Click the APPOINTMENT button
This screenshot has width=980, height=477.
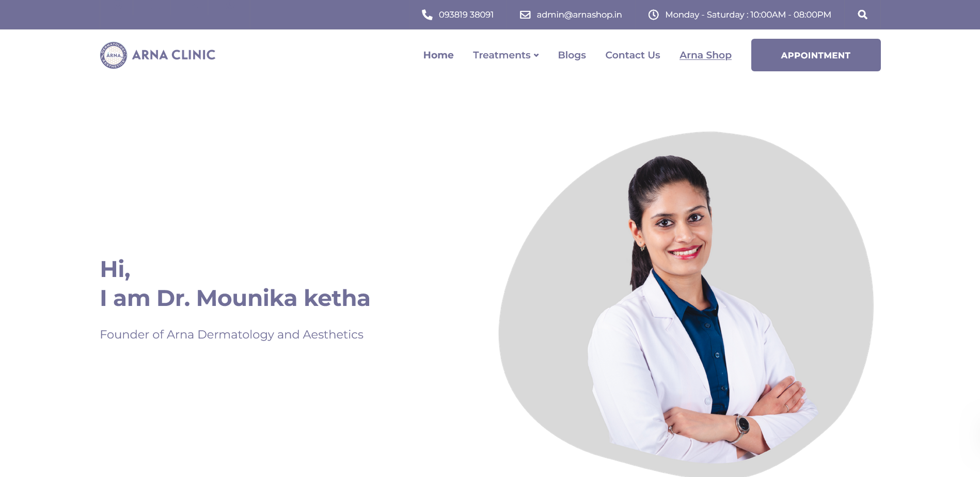pos(816,55)
